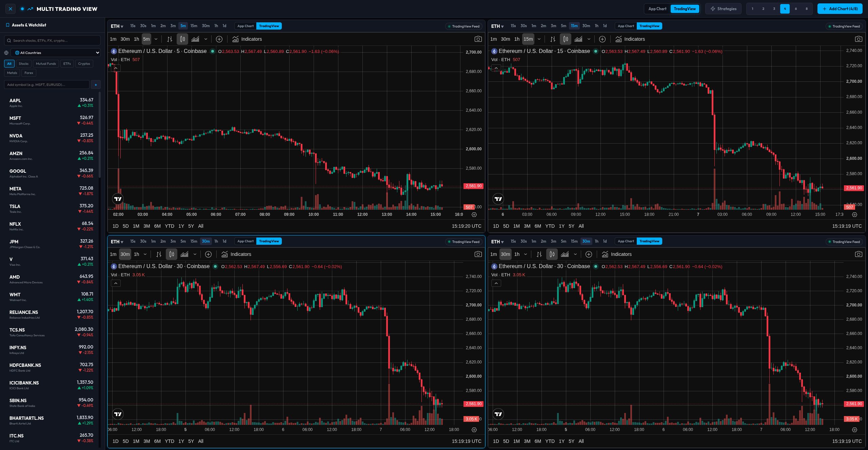
Task: Select candlestick chart style in 15-minute chart
Action: pos(566,39)
